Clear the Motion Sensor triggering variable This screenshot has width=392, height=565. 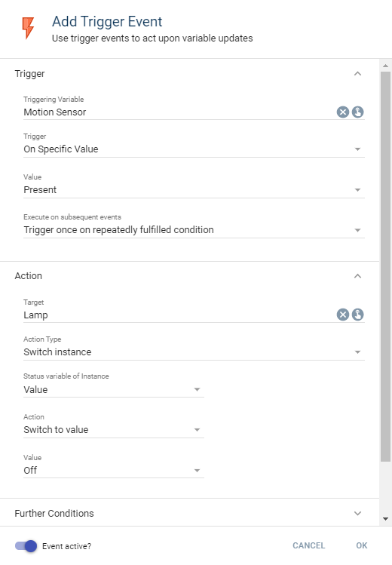[343, 112]
